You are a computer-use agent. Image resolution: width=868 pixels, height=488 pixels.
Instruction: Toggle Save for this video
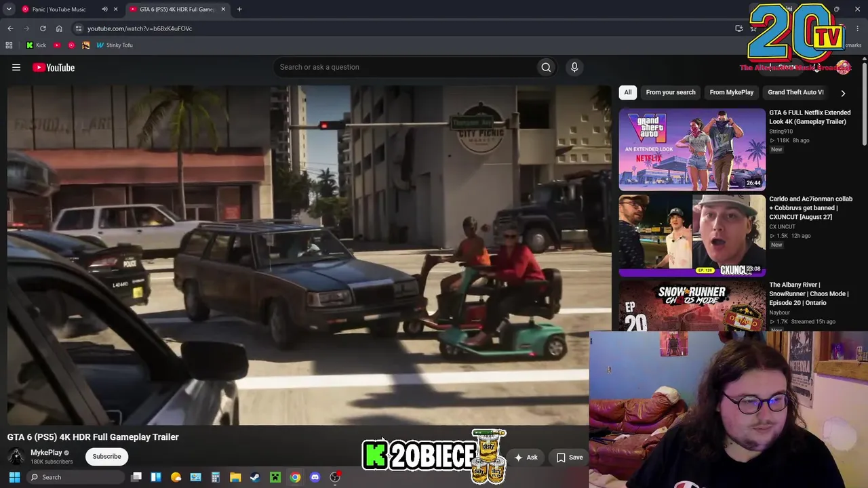click(570, 457)
